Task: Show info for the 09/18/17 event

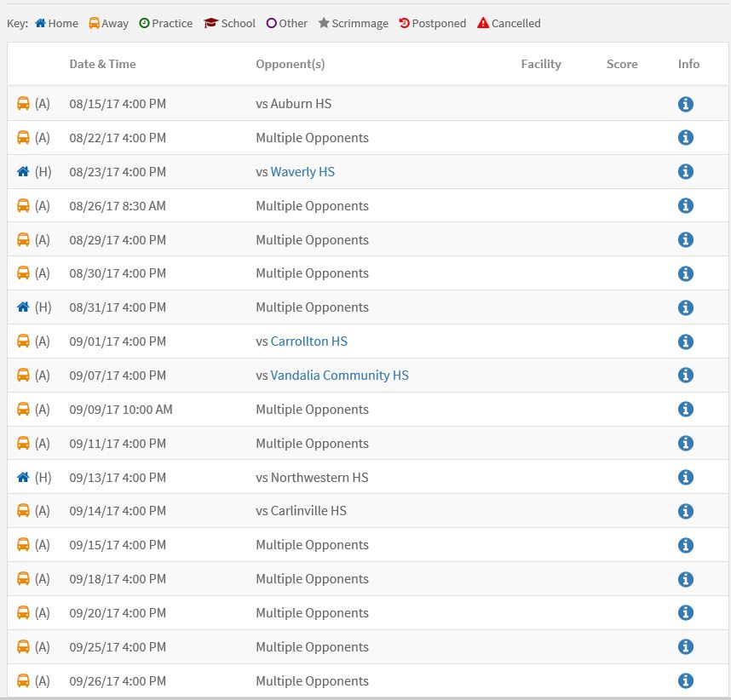Action: point(685,579)
